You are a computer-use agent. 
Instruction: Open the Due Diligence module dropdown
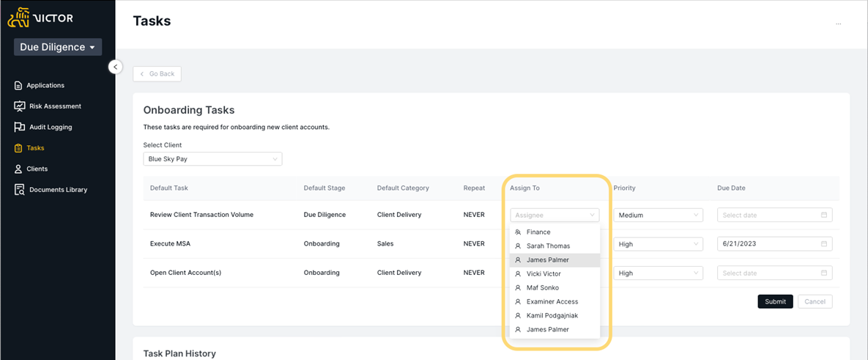click(58, 47)
